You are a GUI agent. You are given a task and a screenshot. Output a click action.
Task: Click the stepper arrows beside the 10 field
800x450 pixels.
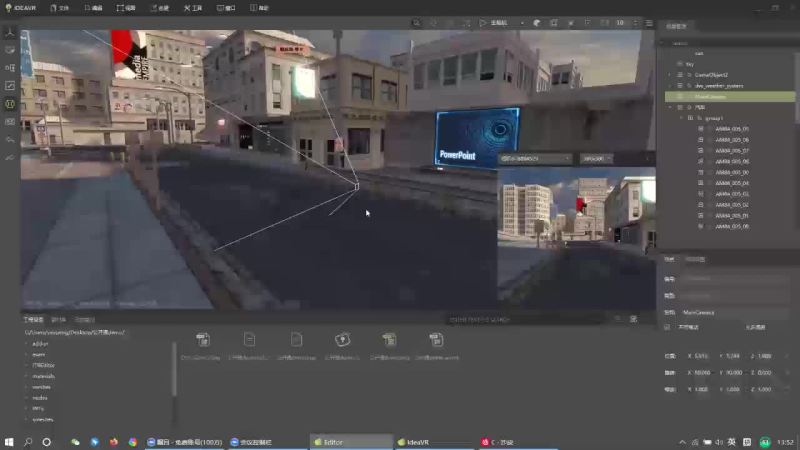[635, 23]
